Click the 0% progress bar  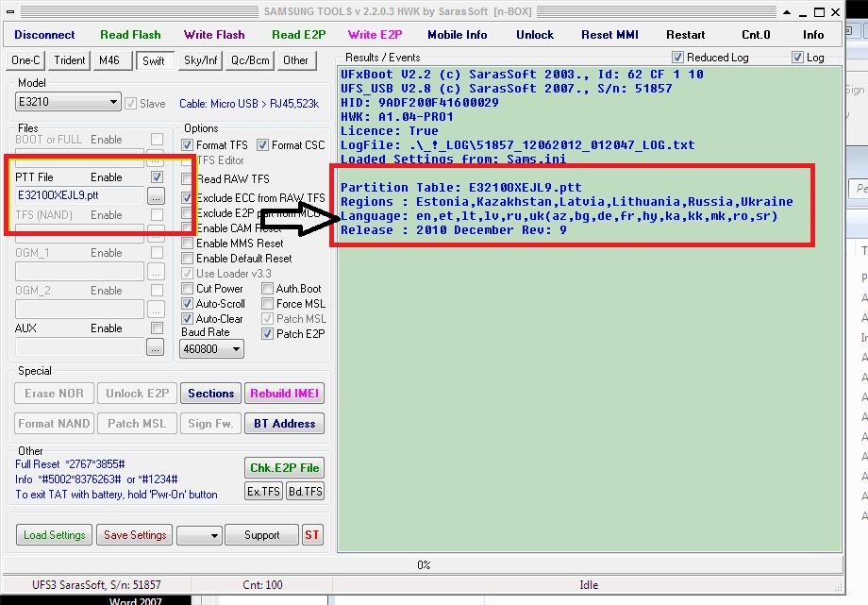tap(424, 565)
